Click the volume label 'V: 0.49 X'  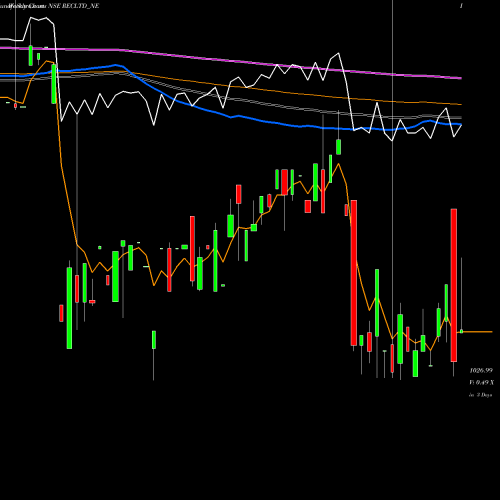(482, 382)
